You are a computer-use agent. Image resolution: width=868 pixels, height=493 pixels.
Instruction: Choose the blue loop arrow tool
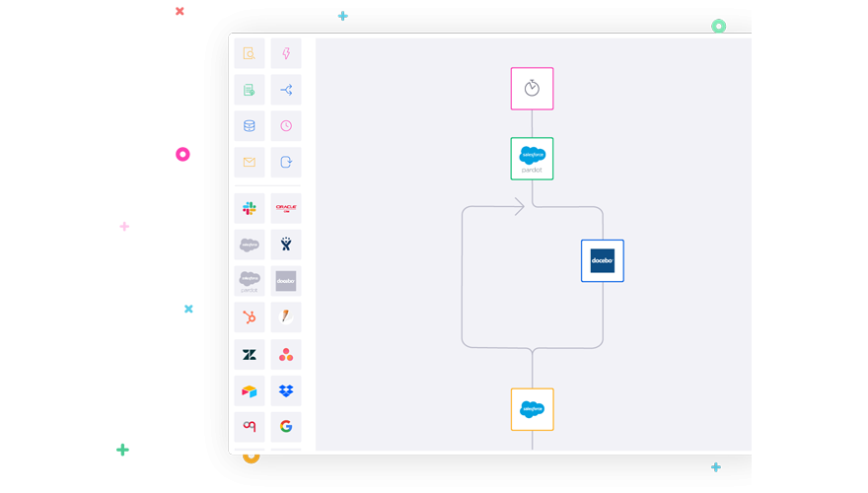(x=286, y=162)
